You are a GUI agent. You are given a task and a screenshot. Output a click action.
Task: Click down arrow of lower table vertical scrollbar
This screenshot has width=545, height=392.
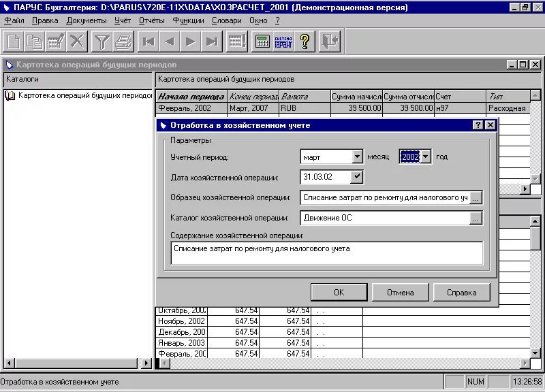pos(535,353)
